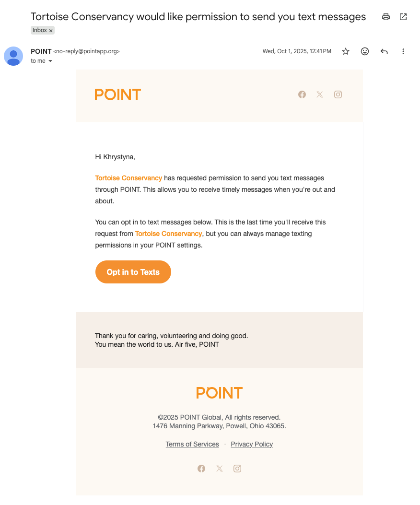Image resolution: width=420 pixels, height=505 pixels.
Task: Click the header Facebook icon
Action: (x=302, y=94)
